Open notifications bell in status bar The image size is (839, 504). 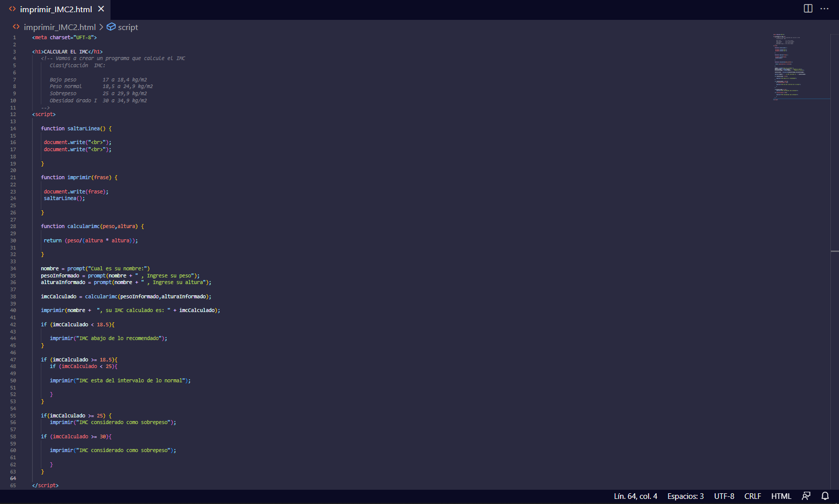(x=825, y=496)
